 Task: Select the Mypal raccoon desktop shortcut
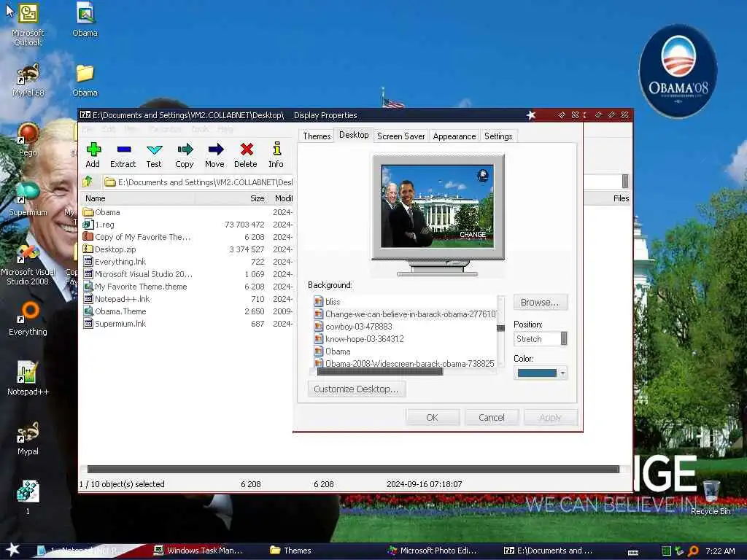point(28,438)
